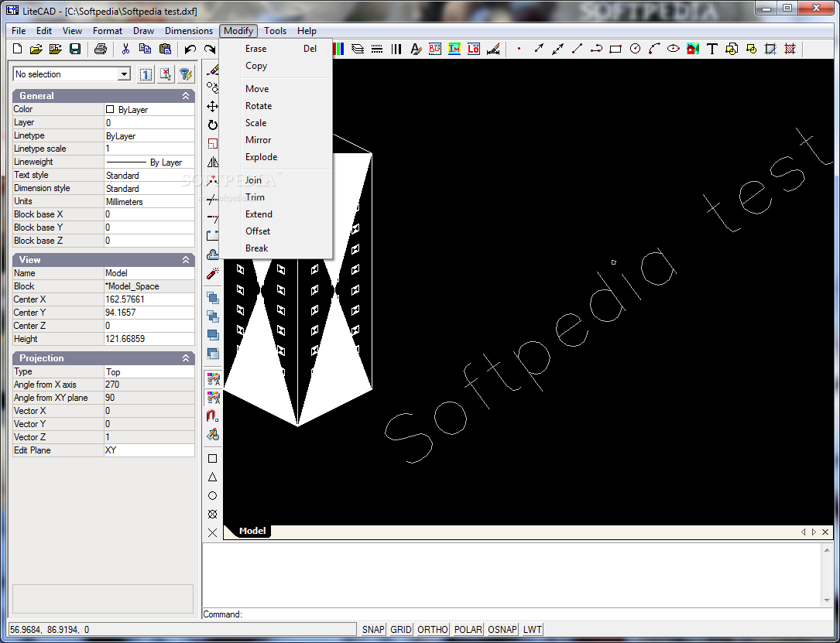Click the Center X value 162.57661
The height and width of the screenshot is (643, 840).
149,299
